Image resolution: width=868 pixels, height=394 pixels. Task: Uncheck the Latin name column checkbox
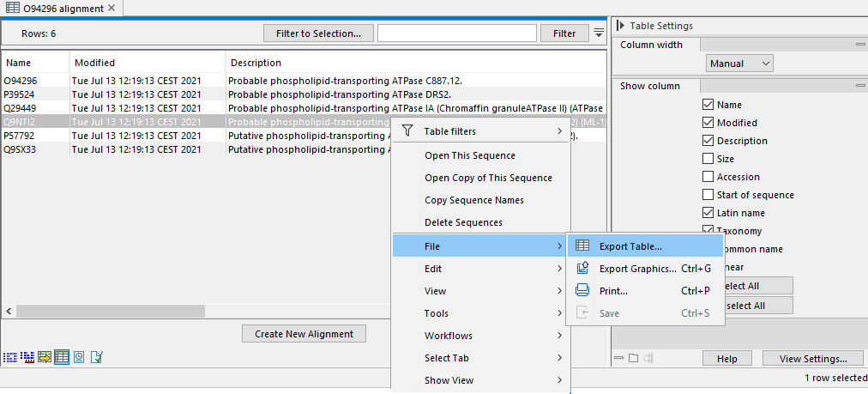pyautogui.click(x=708, y=212)
